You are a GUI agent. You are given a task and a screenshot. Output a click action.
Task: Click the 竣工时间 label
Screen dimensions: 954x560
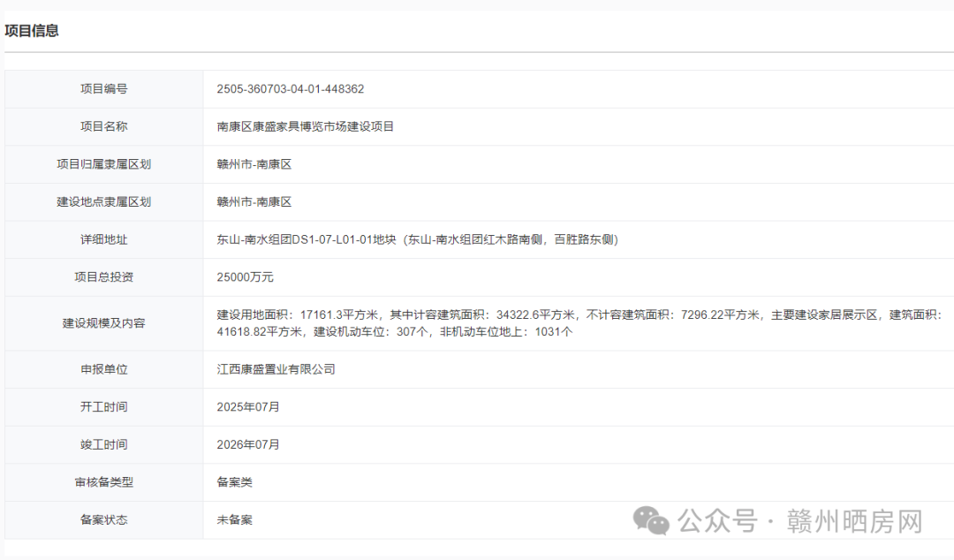point(104,445)
